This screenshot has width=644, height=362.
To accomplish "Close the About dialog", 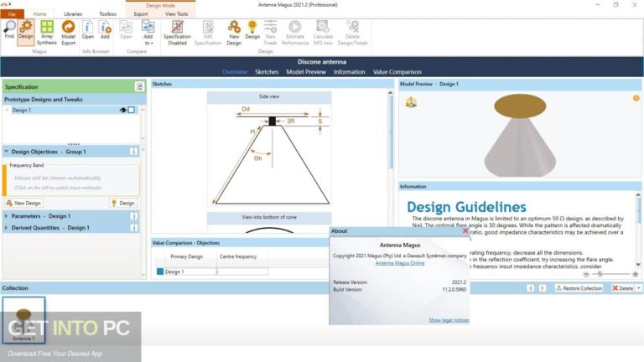I will point(465,230).
